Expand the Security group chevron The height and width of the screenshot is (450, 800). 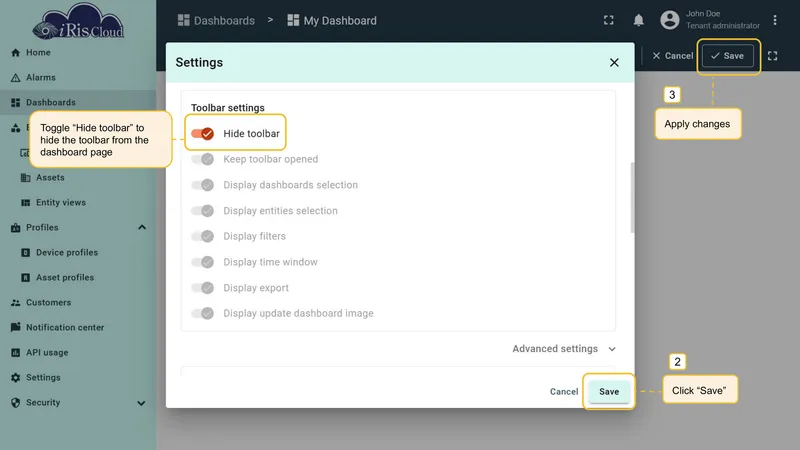(141, 403)
